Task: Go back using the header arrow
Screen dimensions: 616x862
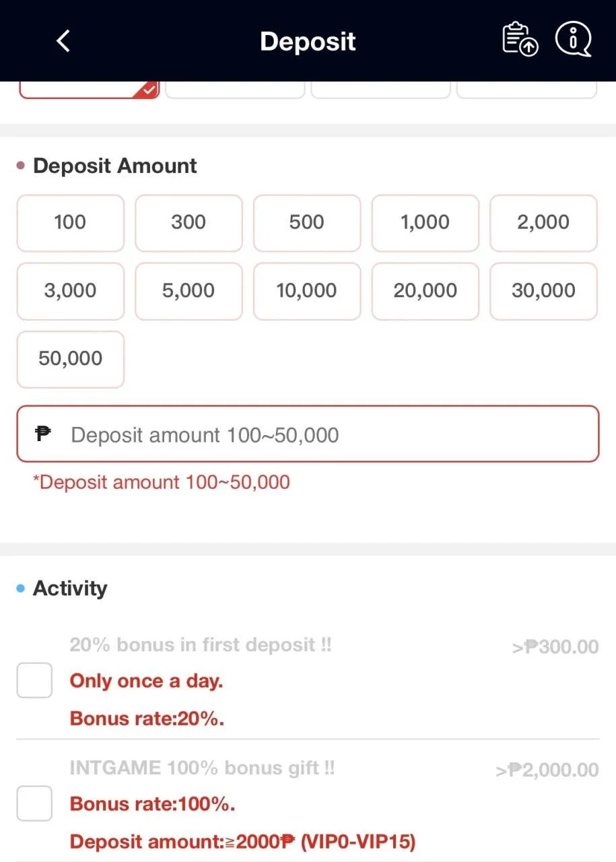Action: pyautogui.click(x=63, y=41)
